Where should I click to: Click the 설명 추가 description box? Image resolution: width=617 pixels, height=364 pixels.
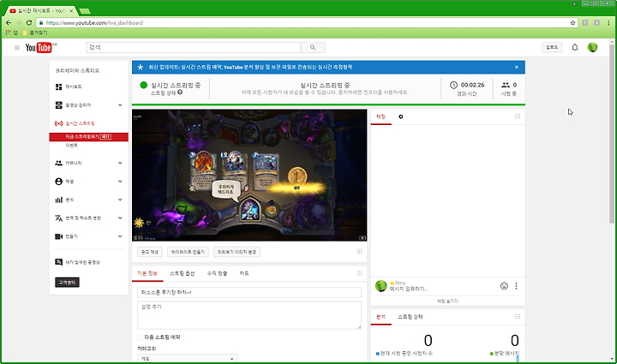[249, 315]
